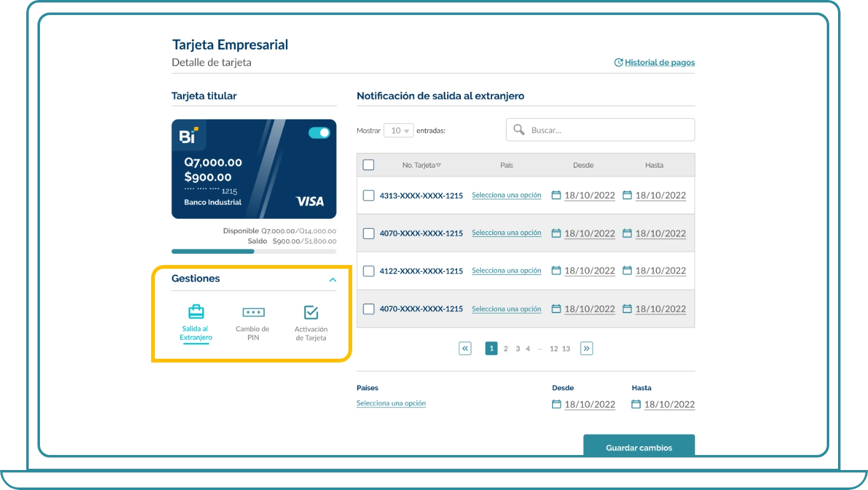Check the box for card 4313-XXXX-XXXX-1215
The width and height of the screenshot is (868, 490).
click(x=368, y=196)
